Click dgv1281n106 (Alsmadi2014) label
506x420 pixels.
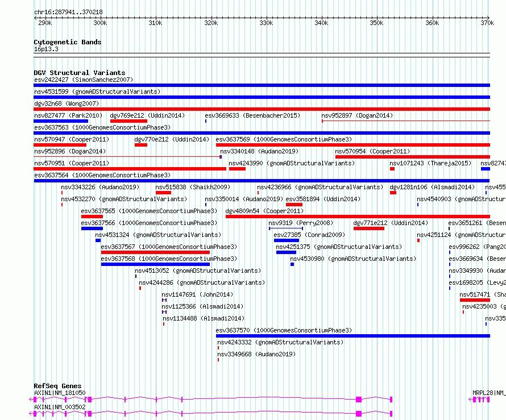pyautogui.click(x=432, y=187)
